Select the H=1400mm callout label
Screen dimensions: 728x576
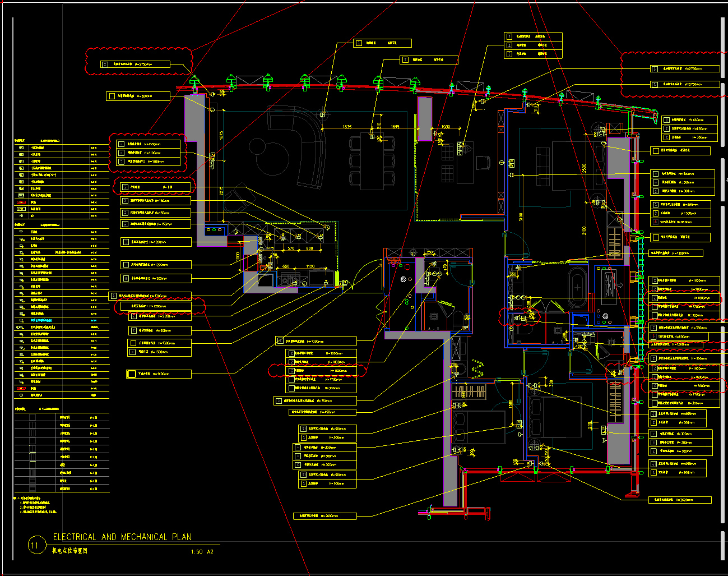(x=159, y=374)
